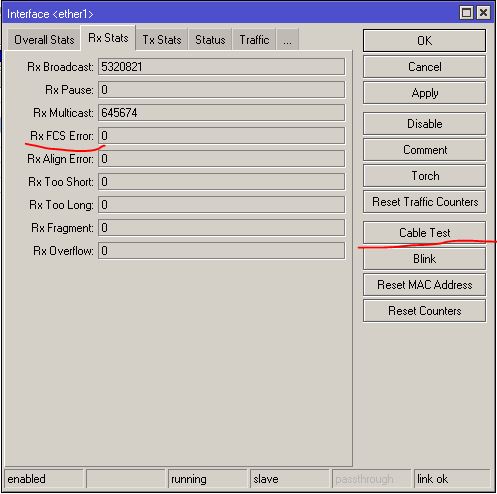Select the Rx Broadcast value field
Image resolution: width=497 pixels, height=494 pixels.
point(221,67)
